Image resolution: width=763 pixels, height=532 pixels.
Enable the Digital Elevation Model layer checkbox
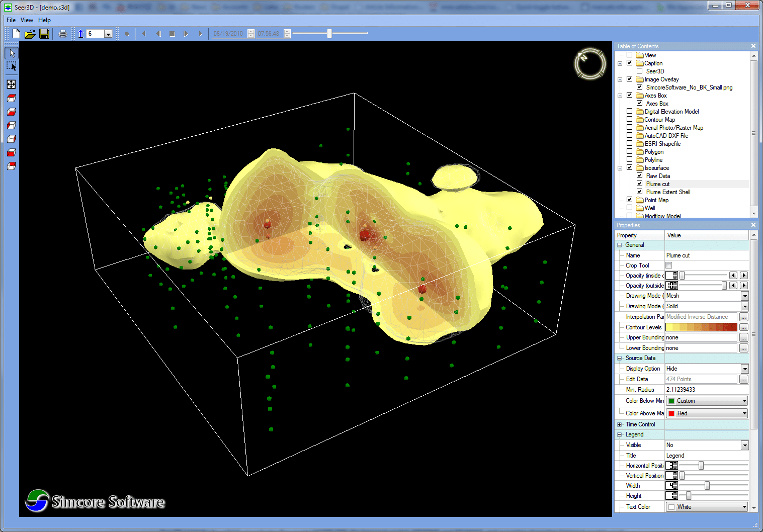[629, 111]
